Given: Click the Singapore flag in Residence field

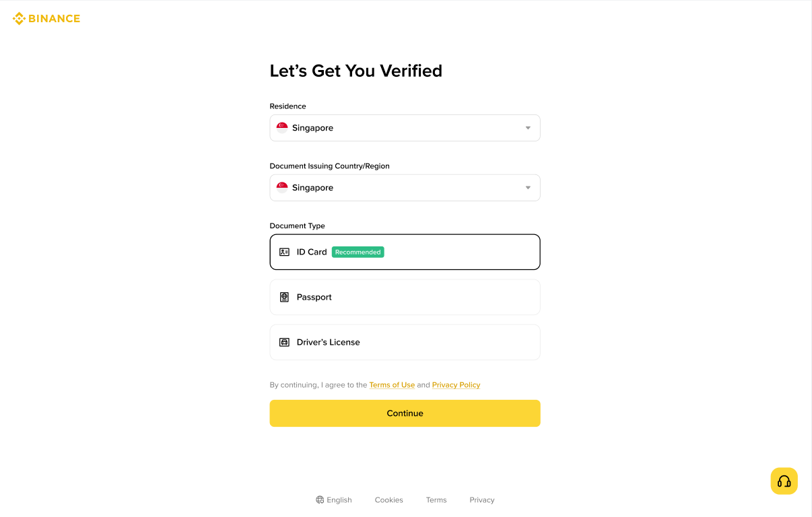Looking at the screenshot, I should pyautogui.click(x=282, y=128).
